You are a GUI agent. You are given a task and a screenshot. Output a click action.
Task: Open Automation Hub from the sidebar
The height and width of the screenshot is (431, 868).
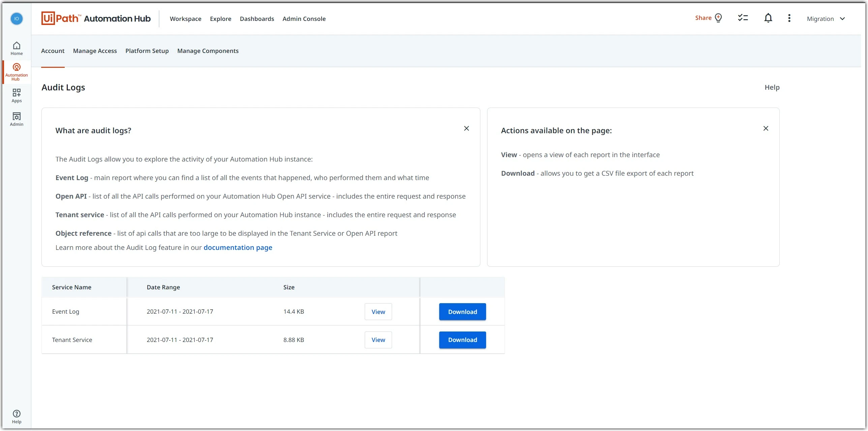point(17,72)
